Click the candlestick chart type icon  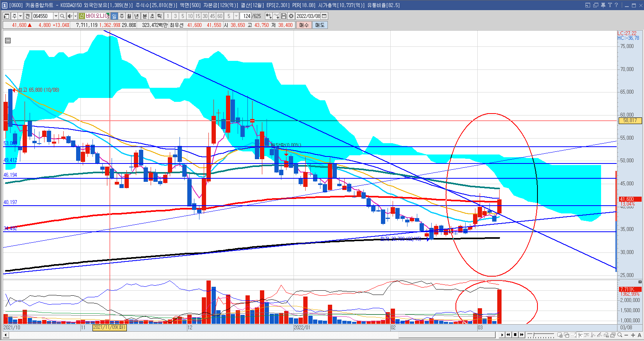coord(269,16)
